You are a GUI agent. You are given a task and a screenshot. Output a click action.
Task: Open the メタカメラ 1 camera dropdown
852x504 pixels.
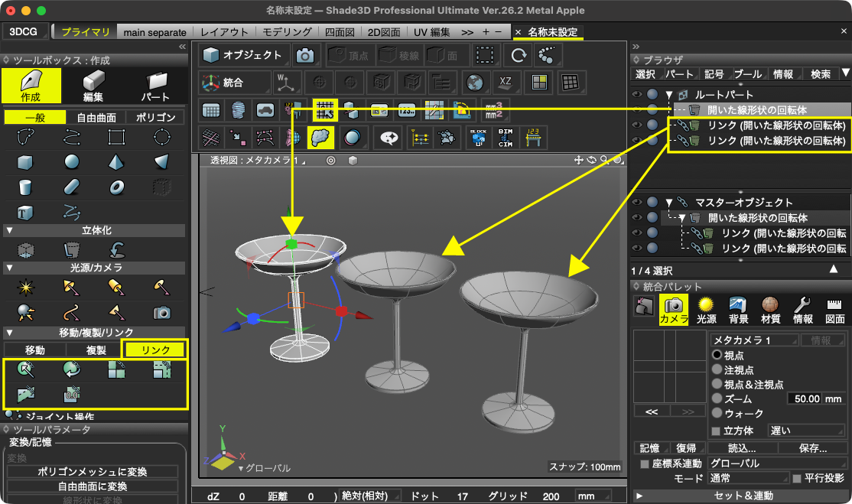pos(754,340)
